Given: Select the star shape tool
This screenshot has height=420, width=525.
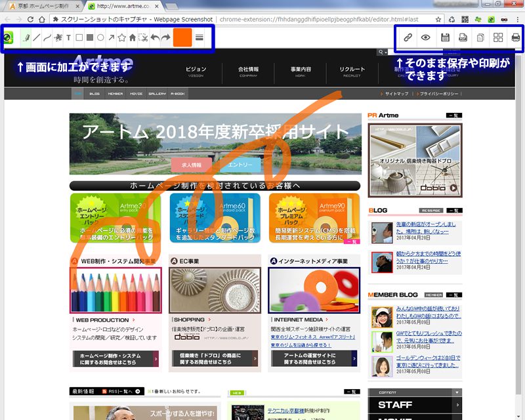Looking at the screenshot, I should pyautogui.click(x=122, y=37).
